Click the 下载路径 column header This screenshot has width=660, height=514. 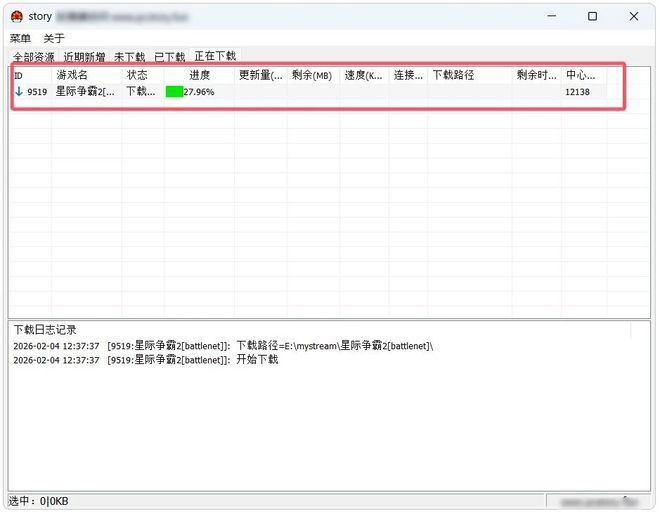470,75
